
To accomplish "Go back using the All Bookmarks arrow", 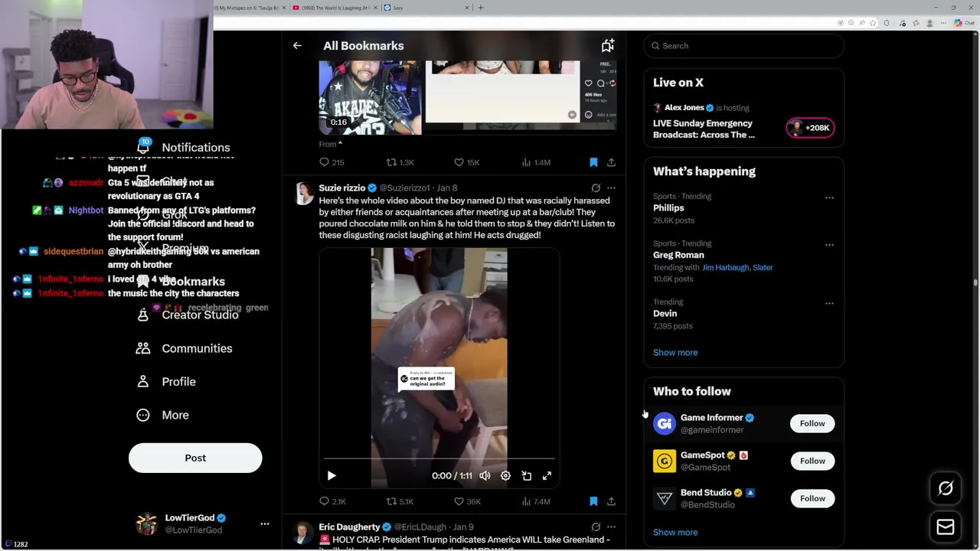I will coord(297,46).
